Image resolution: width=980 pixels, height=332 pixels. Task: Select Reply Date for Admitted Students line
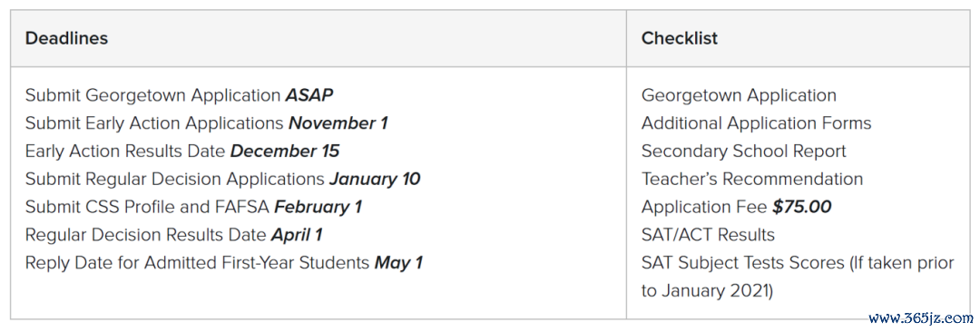(224, 262)
